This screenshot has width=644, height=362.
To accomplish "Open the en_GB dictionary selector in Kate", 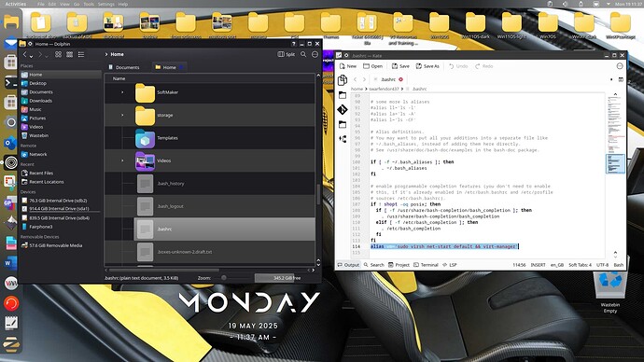I will [x=556, y=265].
